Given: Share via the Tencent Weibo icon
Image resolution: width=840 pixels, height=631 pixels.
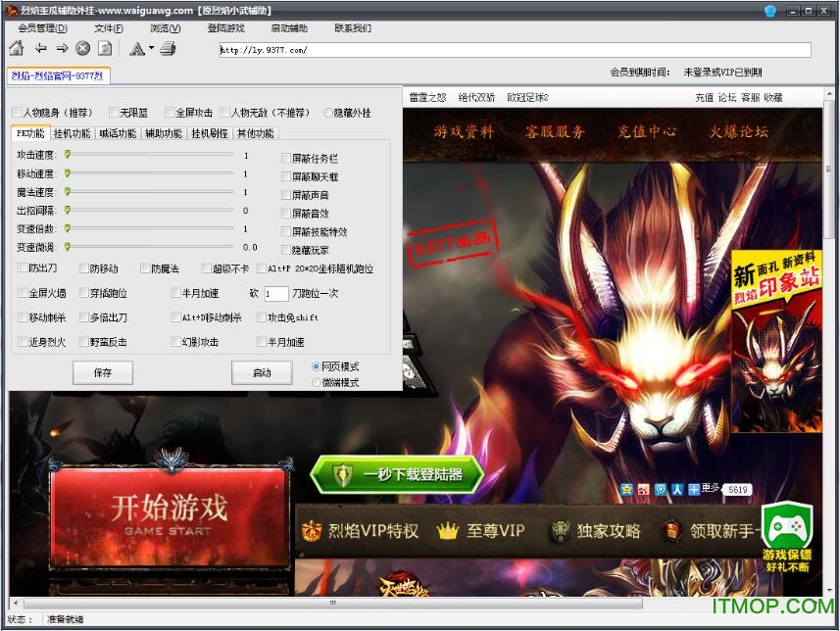Looking at the screenshot, I should [661, 489].
